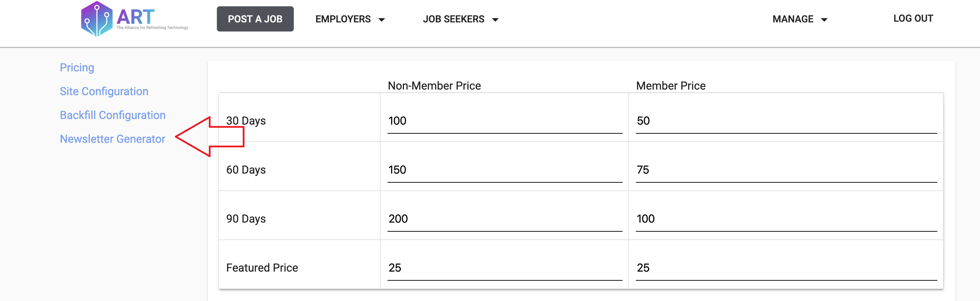Click the LOG OUT link
Screen dimensions: 980x301
coord(913,18)
